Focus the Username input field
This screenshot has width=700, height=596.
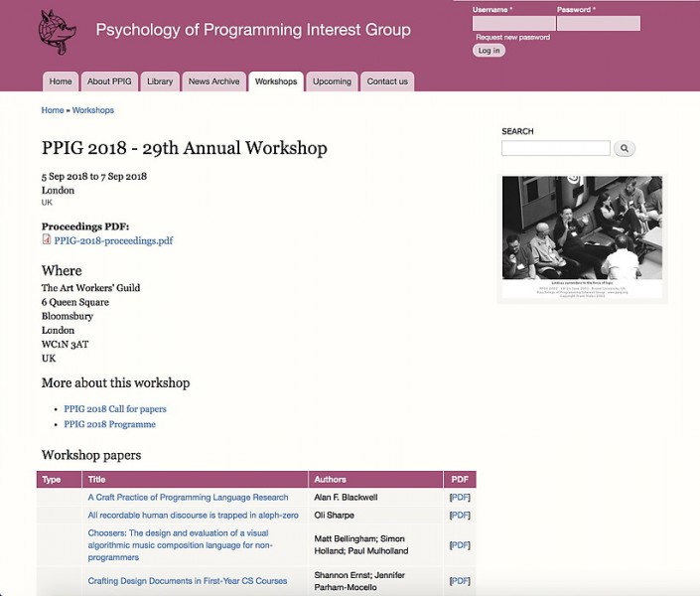pos(513,23)
